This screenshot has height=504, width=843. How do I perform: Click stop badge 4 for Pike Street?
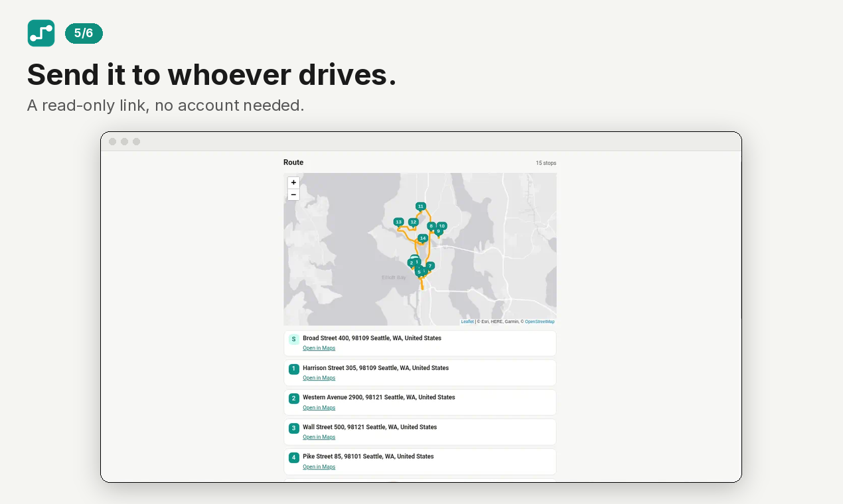pos(294,458)
